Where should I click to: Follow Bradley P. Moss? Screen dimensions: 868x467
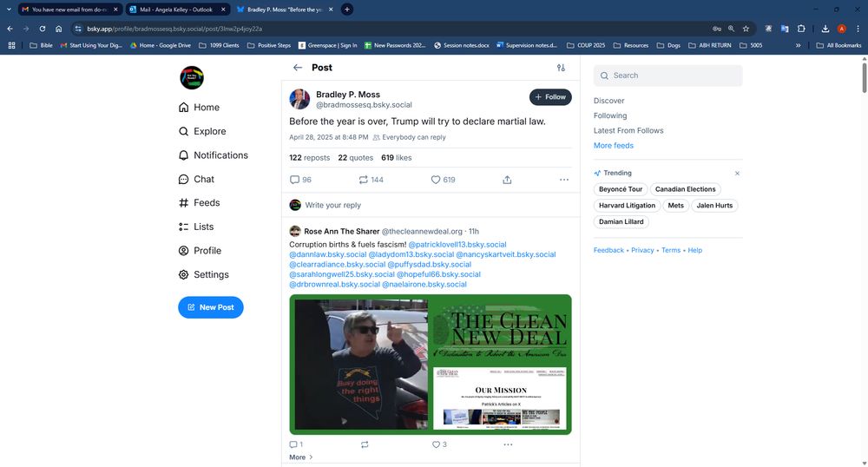[550, 97]
